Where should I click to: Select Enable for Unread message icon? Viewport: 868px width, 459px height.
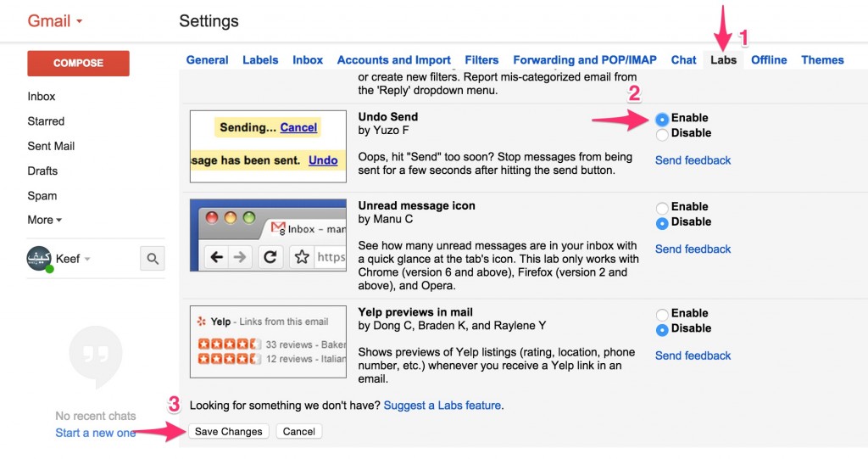[x=661, y=207]
